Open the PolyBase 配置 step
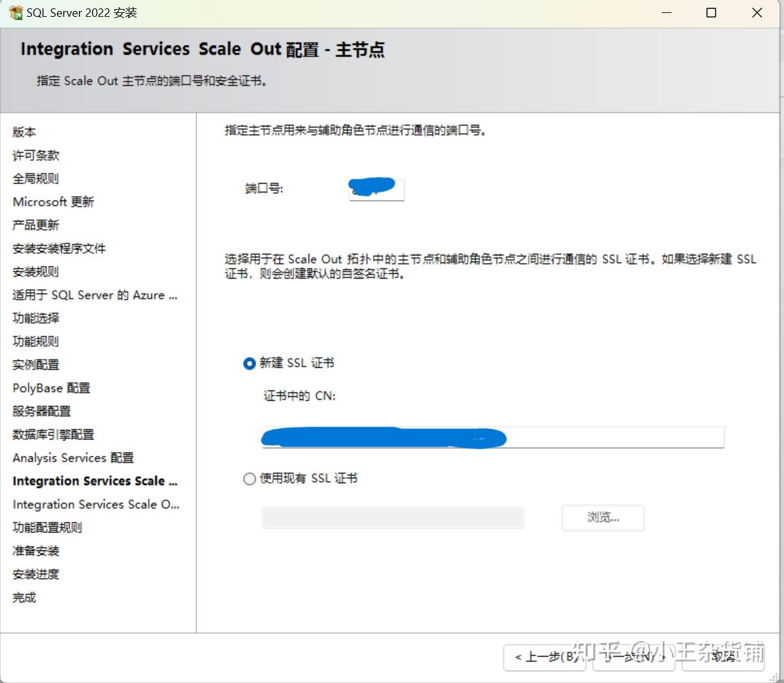784x683 pixels. pos(50,388)
